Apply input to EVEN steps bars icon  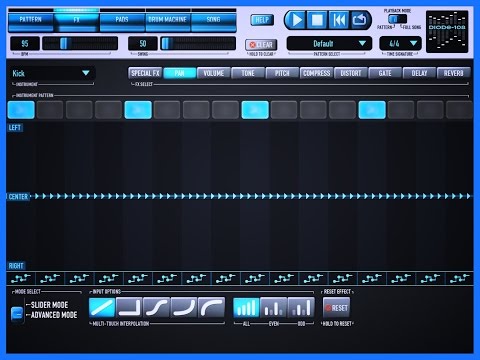pos(274,307)
